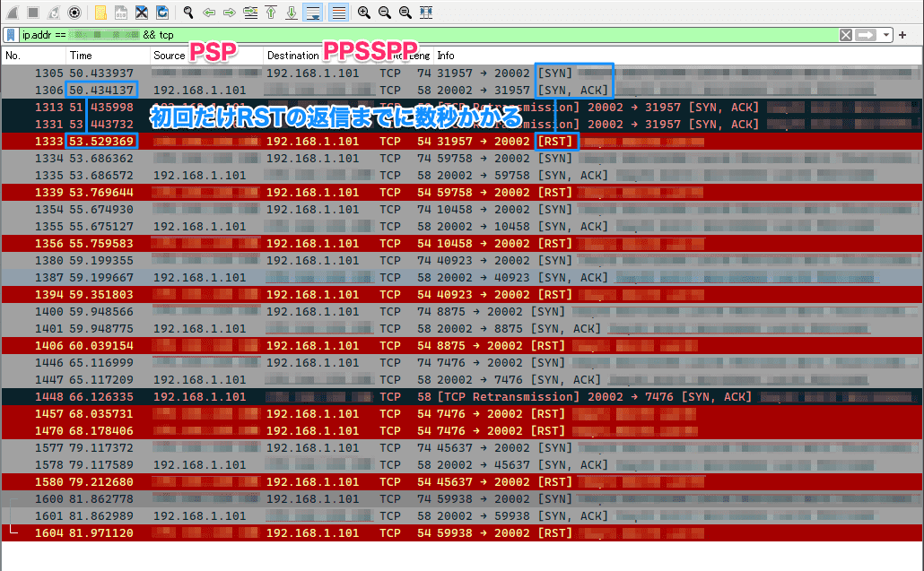This screenshot has width=924, height=571.
Task: Select packet 1305 SYN row
Action: pyautogui.click(x=462, y=73)
